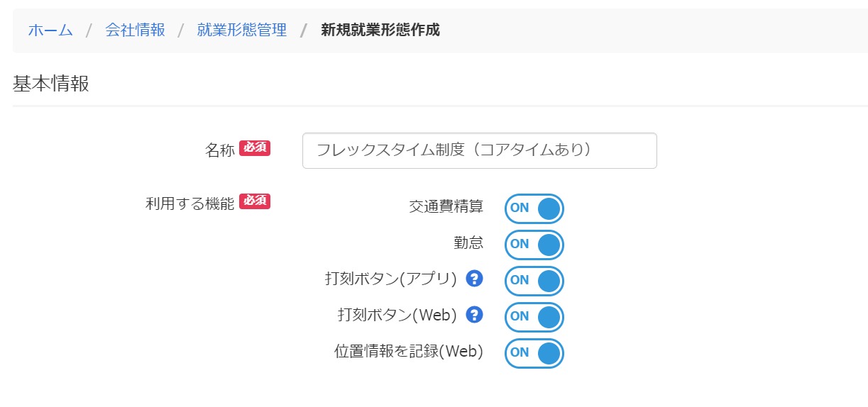Screen dimensions: 868x407
Task: Click the 利用する機能 label text
Action: tap(189, 203)
